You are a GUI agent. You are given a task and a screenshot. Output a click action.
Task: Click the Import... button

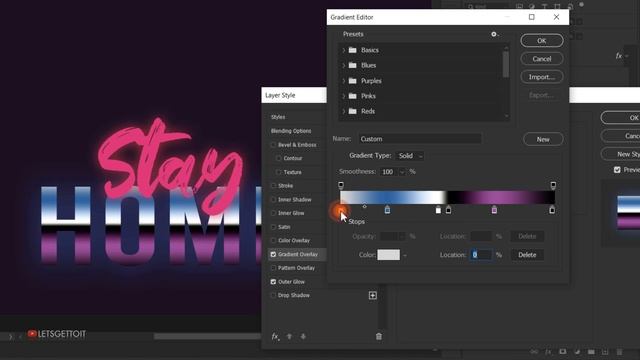tap(542, 77)
